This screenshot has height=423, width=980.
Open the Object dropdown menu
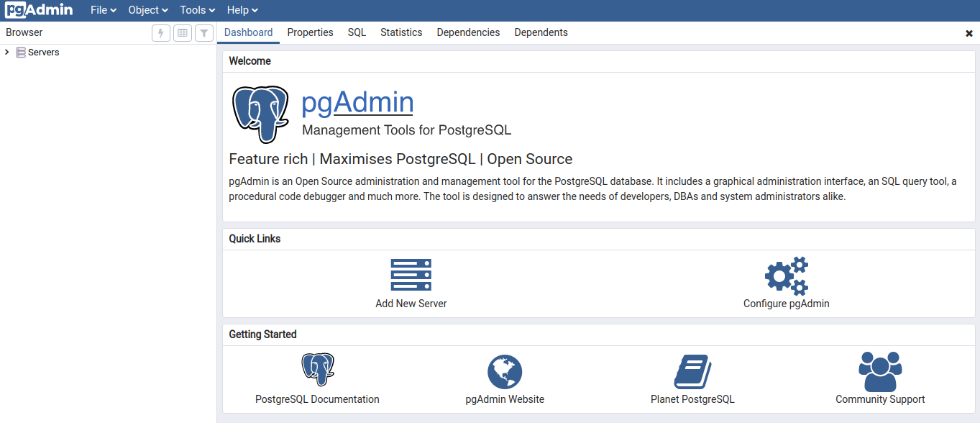coord(147,9)
